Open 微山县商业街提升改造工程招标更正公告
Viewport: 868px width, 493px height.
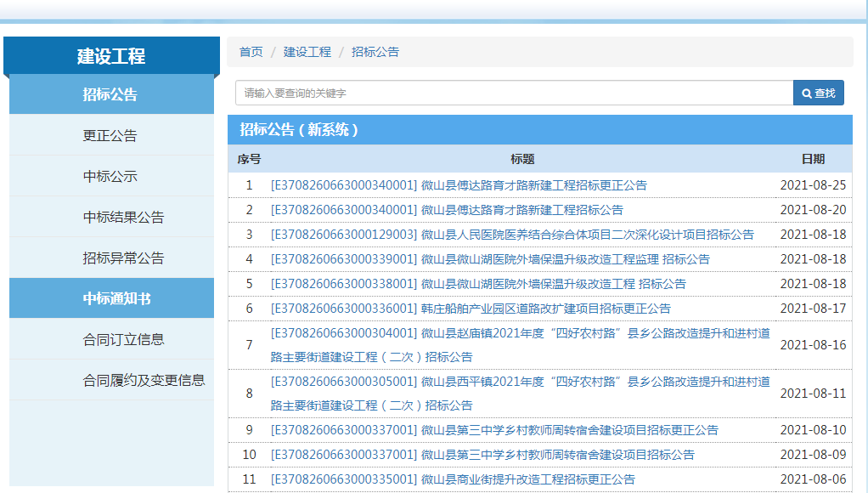click(x=453, y=479)
